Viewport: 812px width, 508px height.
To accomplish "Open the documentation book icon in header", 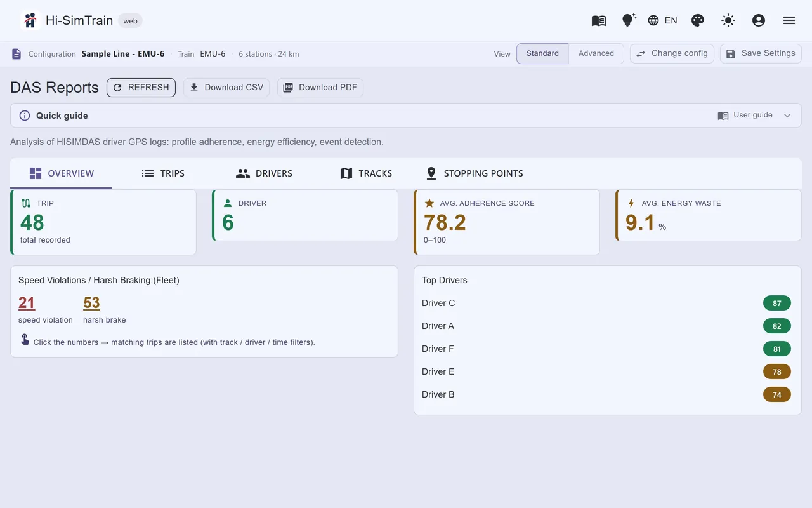I will (599, 20).
